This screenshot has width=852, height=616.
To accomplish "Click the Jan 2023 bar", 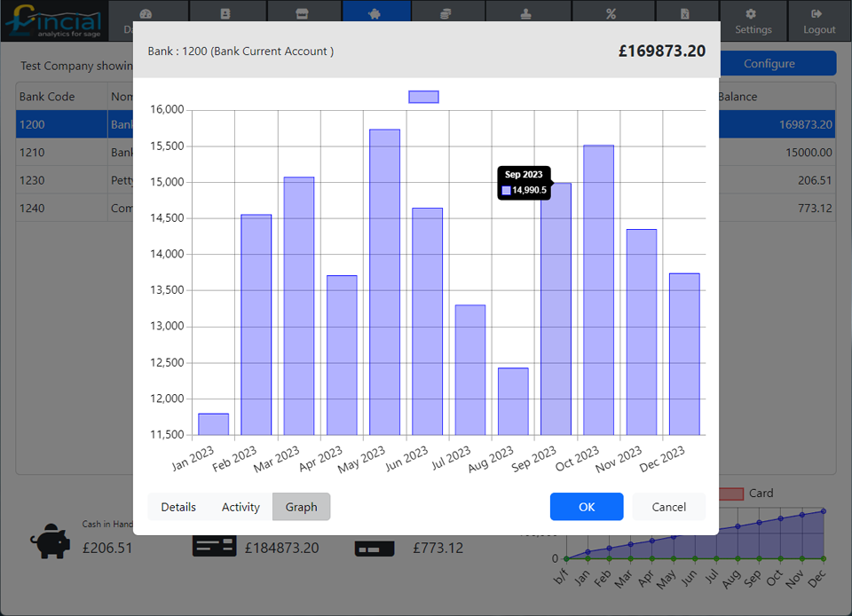I will pyautogui.click(x=214, y=424).
